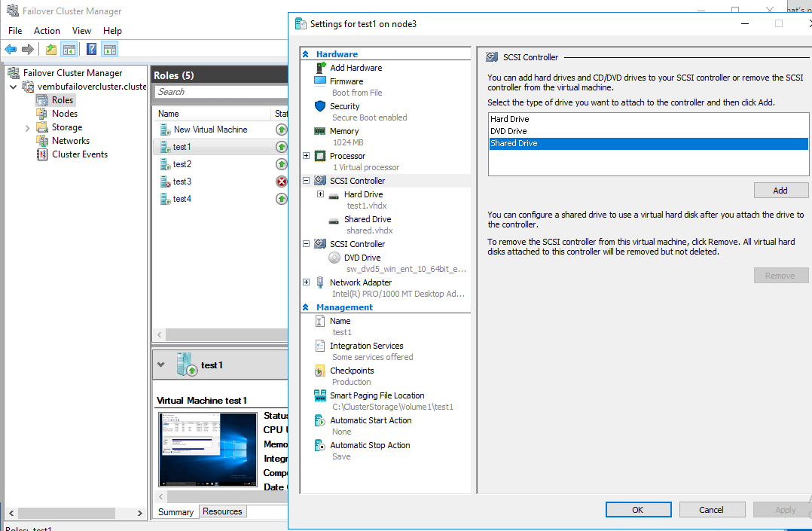Viewport: 812px width, 531px height.
Task: Switch to the Resources tab
Action: pos(222,511)
